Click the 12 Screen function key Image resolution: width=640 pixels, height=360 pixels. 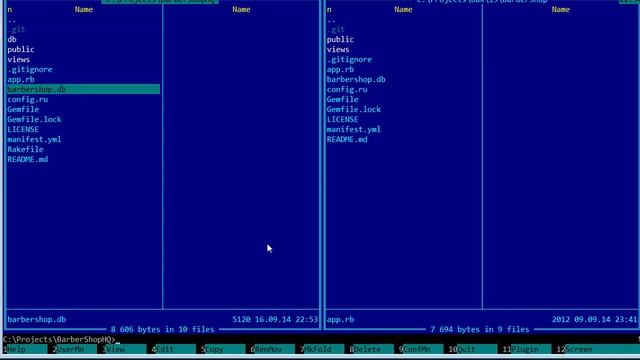point(598,349)
